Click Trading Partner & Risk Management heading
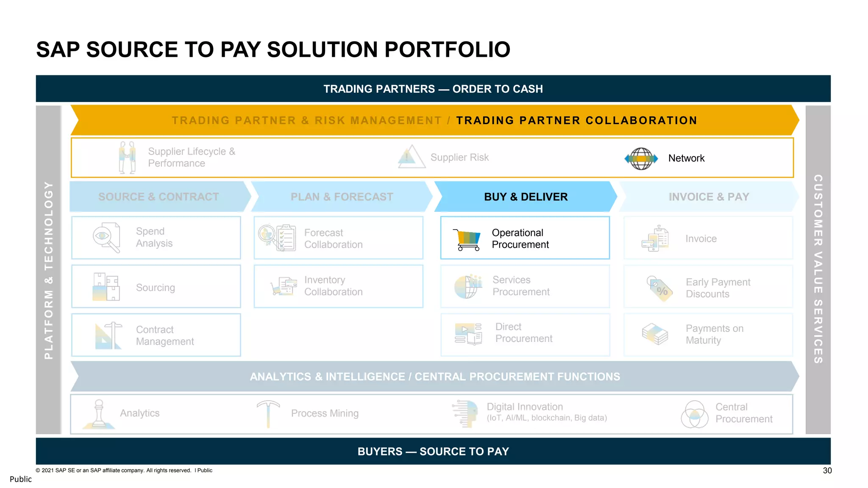Screen dimensions: 868x488 pos(306,120)
